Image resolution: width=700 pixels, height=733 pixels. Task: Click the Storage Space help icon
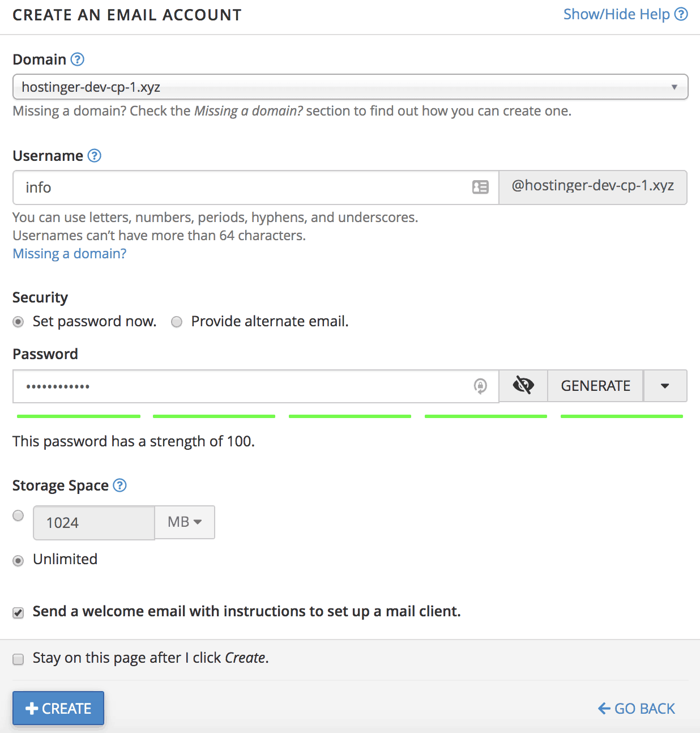pyautogui.click(x=119, y=485)
